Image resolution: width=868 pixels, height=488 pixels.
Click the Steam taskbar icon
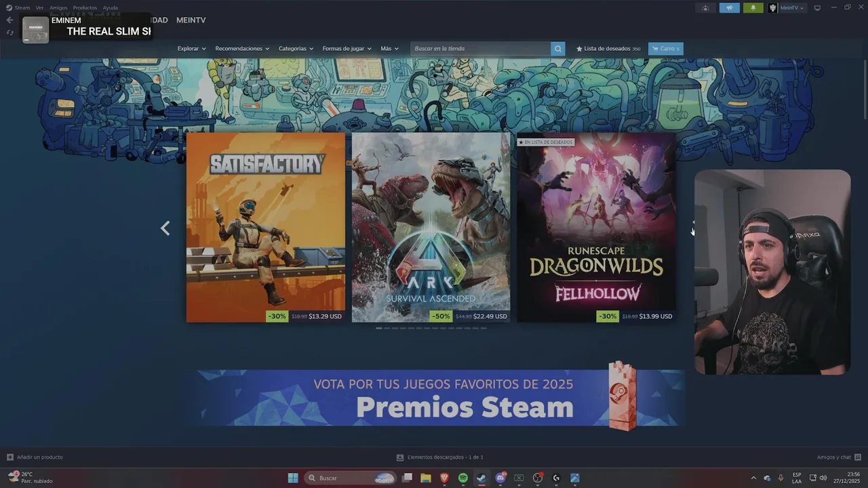[481, 478]
